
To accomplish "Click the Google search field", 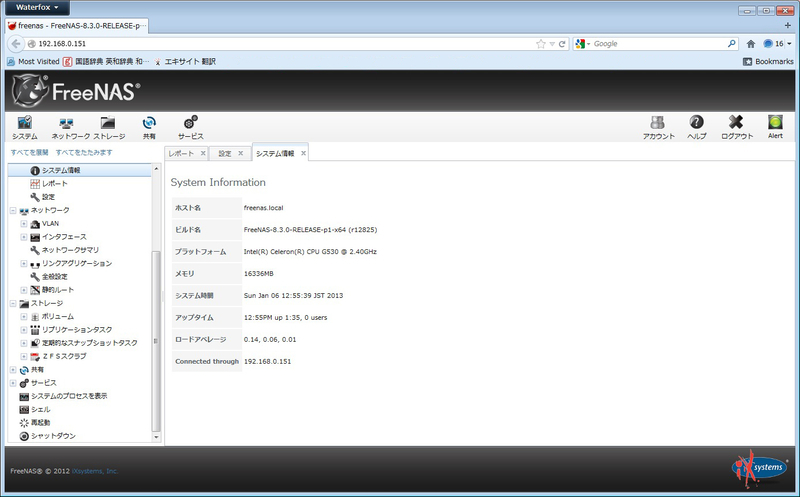I will pos(658,44).
